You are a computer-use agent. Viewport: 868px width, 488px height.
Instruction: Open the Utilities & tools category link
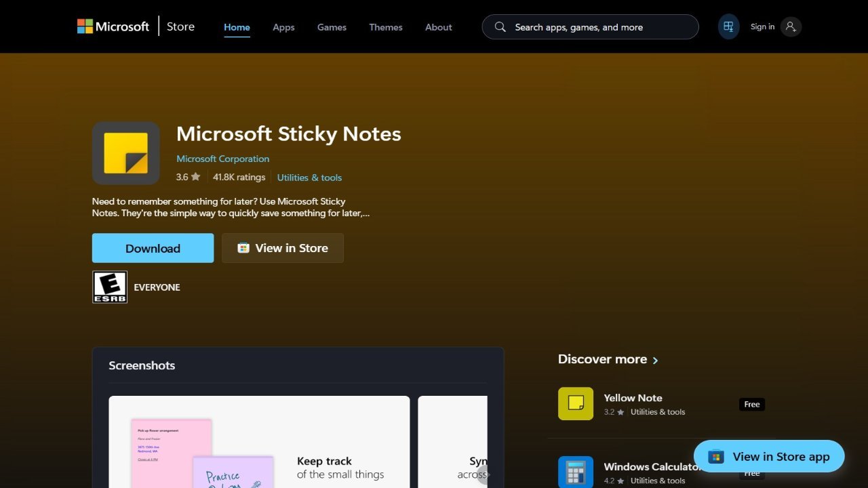tap(309, 178)
